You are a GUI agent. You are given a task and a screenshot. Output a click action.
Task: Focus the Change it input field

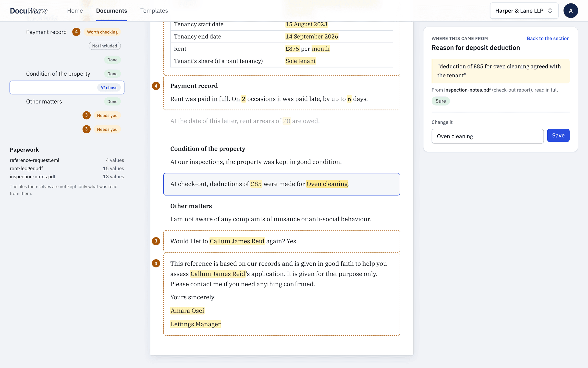click(488, 136)
